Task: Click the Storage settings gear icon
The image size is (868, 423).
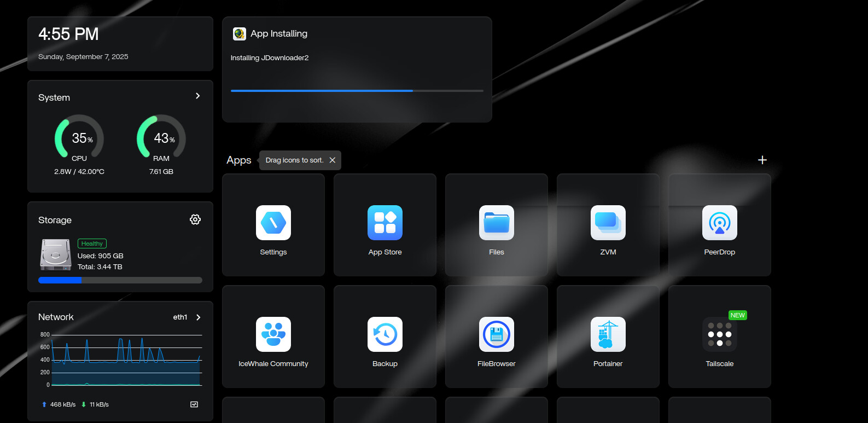Action: coord(195,219)
